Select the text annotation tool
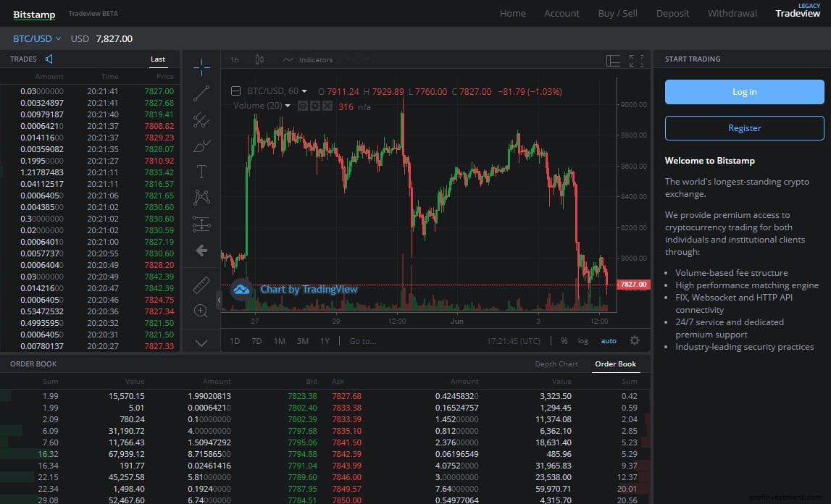 point(201,172)
